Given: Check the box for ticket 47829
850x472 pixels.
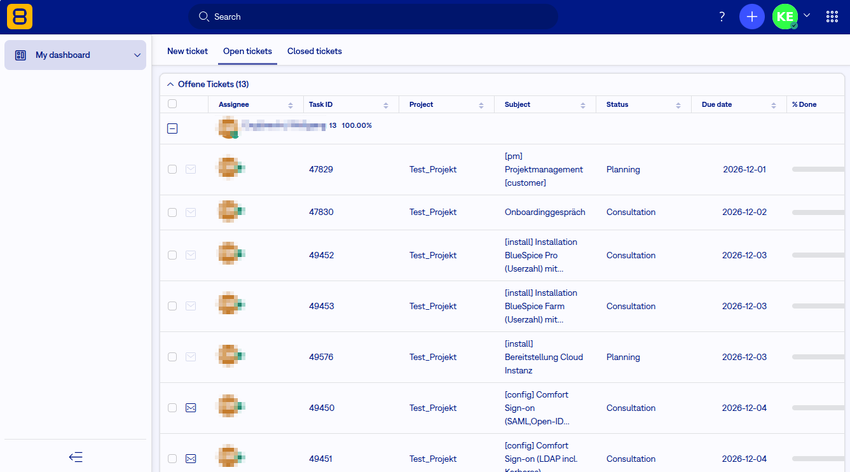Looking at the screenshot, I should [172, 169].
